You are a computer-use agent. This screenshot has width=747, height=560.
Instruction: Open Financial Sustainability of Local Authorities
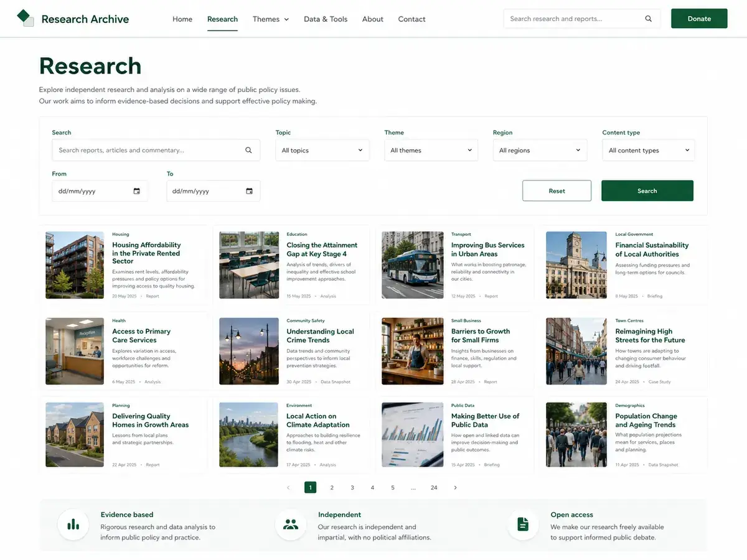click(652, 250)
